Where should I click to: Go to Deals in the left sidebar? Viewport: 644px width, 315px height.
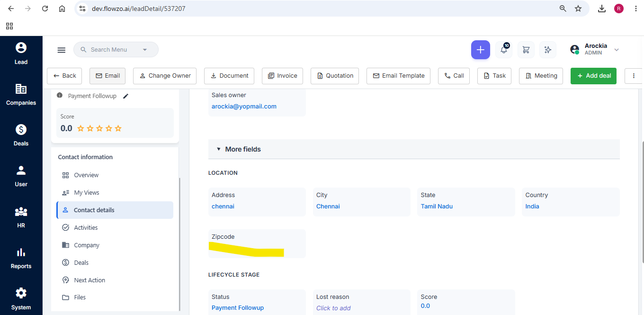coord(21,135)
